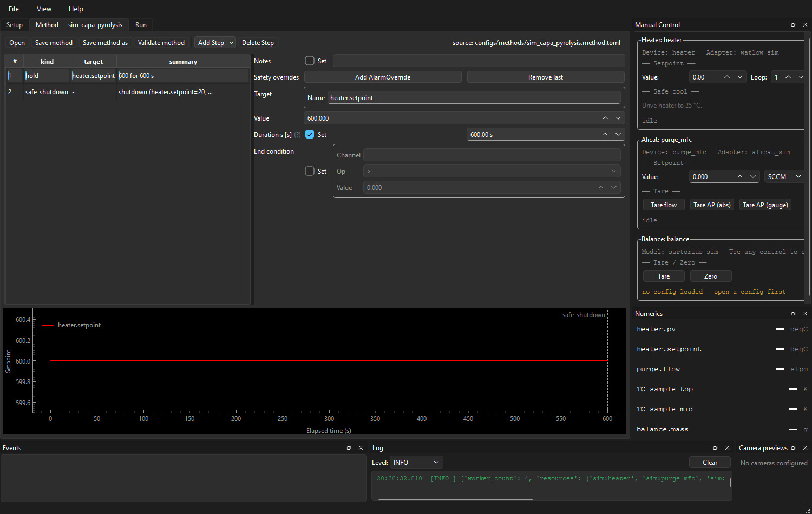Click Tare ΔP (abs) button
The width and height of the screenshot is (812, 514).
click(x=712, y=205)
